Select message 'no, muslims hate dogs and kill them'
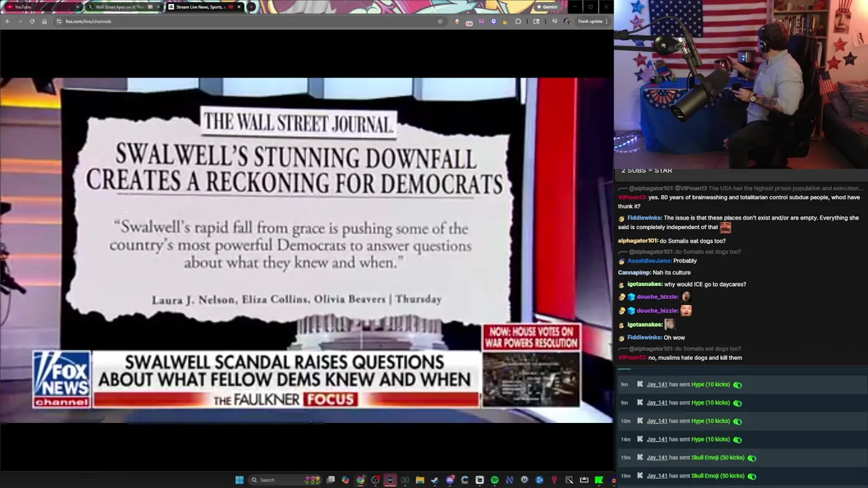The width and height of the screenshot is (868, 488). (695, 358)
